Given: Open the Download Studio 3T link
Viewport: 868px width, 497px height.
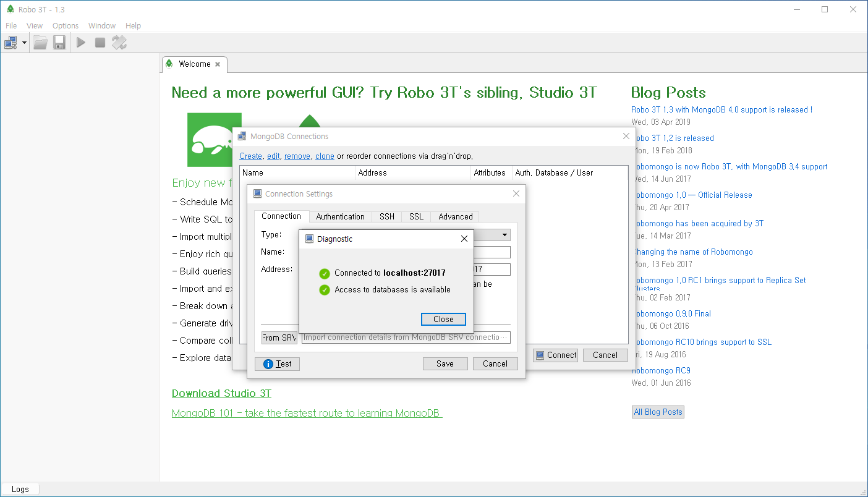Looking at the screenshot, I should (221, 394).
